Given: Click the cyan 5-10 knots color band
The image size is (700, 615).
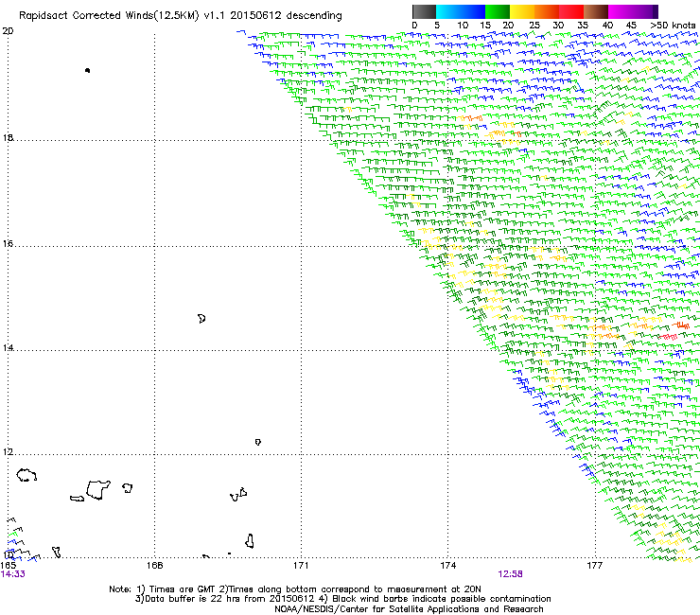Looking at the screenshot, I should coord(448,11).
